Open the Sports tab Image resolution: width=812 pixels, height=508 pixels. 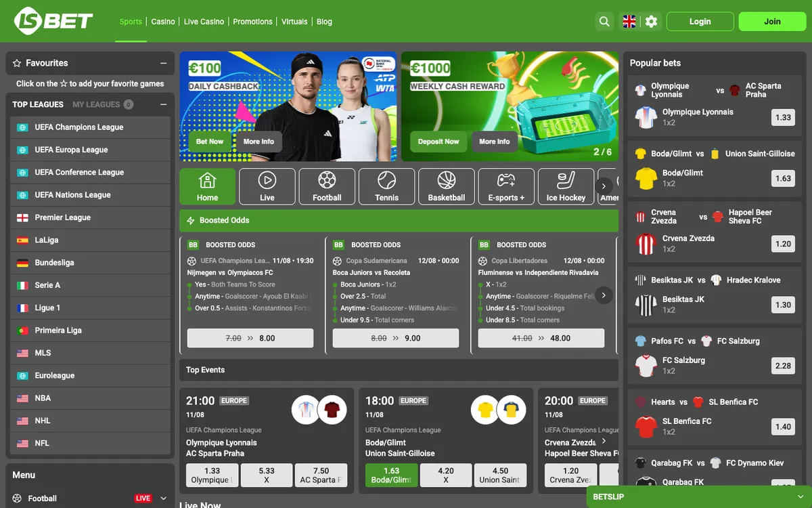pos(131,22)
